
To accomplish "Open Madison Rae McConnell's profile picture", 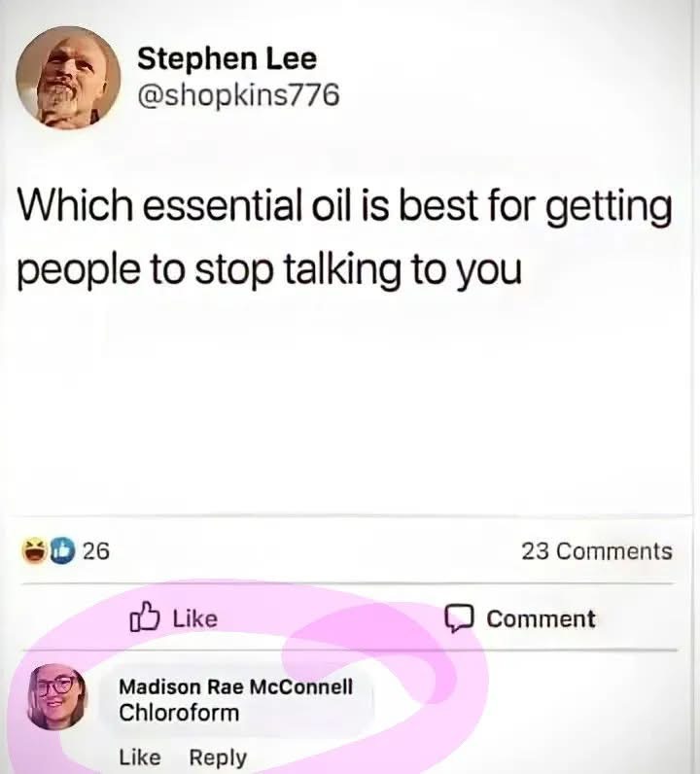I will (56, 697).
